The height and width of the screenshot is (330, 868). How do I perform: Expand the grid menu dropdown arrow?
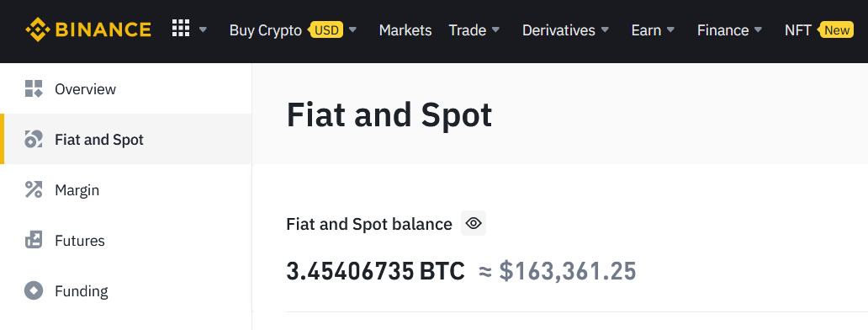(x=203, y=29)
